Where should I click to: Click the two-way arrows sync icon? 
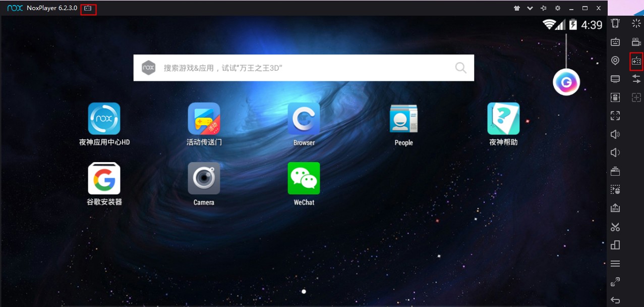(636, 79)
